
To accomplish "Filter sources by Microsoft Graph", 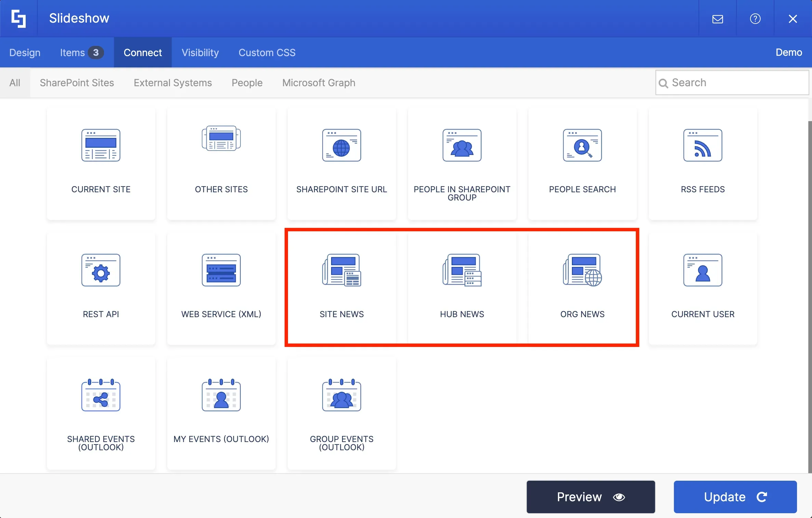I will pos(319,82).
